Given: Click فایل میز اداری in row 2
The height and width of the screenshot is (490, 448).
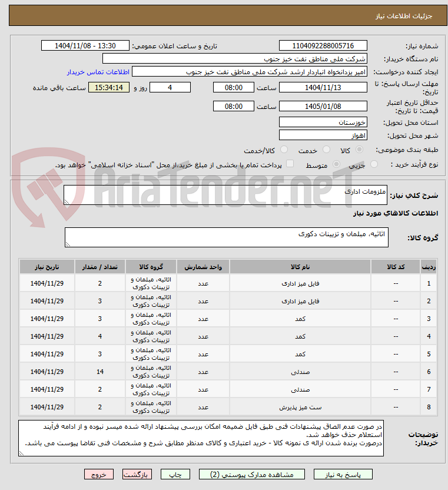Looking at the screenshot, I should [300, 302].
